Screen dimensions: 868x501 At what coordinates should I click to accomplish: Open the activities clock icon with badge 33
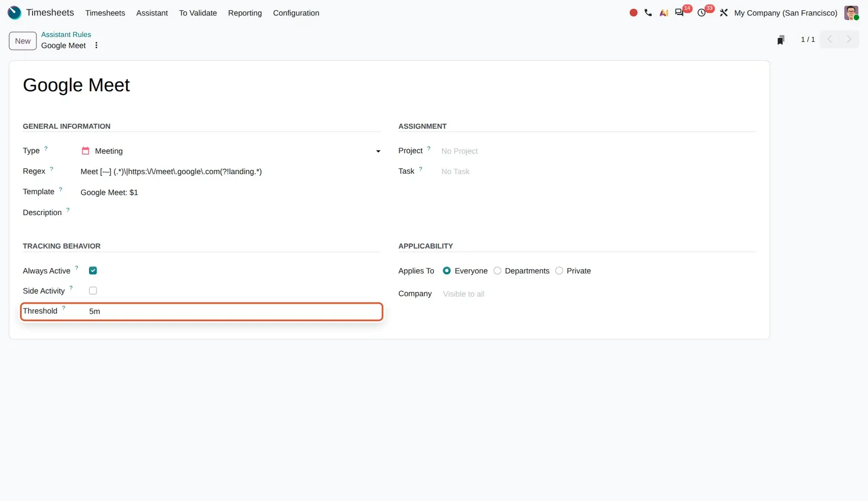click(x=701, y=12)
